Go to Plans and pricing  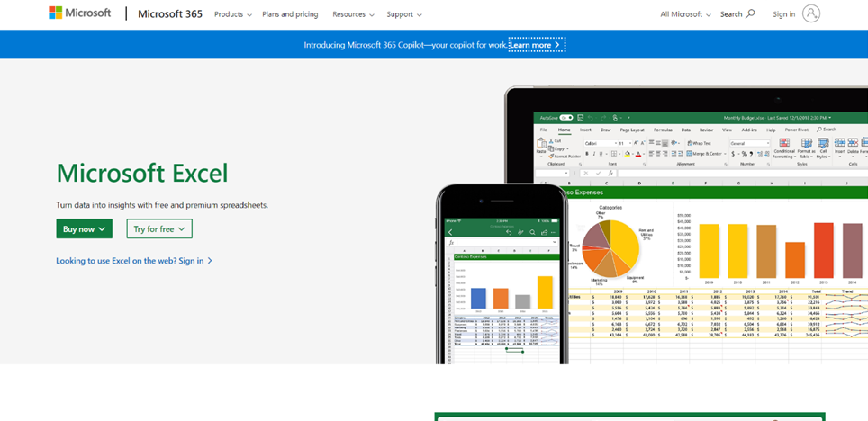290,14
